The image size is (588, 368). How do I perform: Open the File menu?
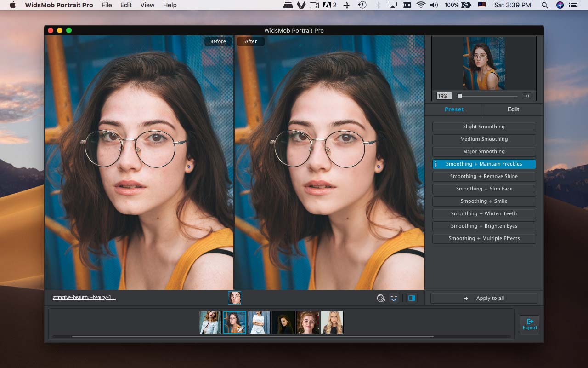[107, 5]
